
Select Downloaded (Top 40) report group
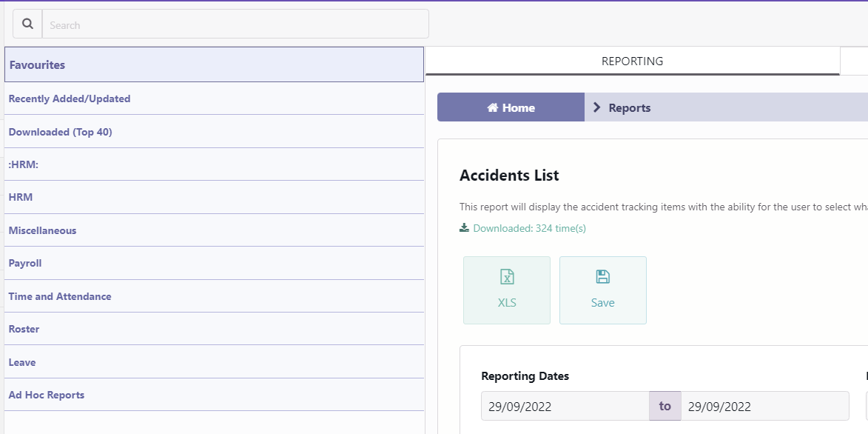[x=60, y=131]
